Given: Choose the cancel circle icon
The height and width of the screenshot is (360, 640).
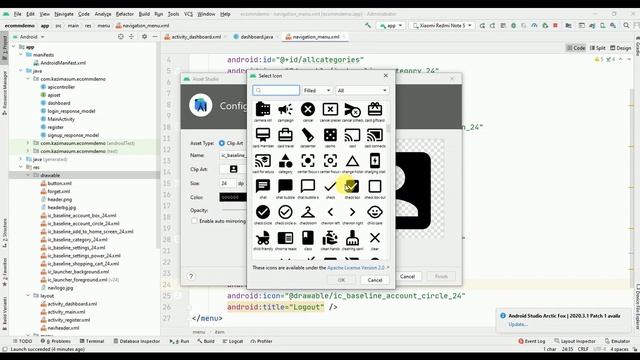Looking at the screenshot, I should pyautogui.click(x=308, y=109).
